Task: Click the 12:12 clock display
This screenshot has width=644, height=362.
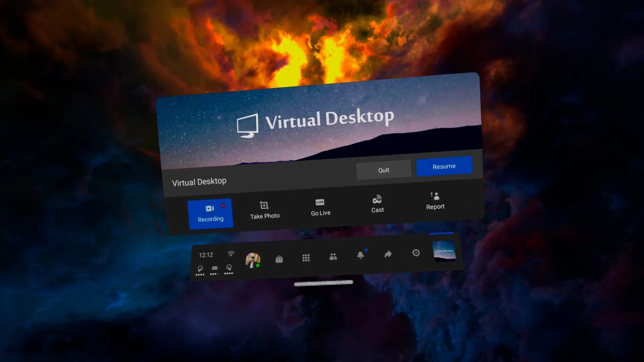Action: pyautogui.click(x=206, y=255)
